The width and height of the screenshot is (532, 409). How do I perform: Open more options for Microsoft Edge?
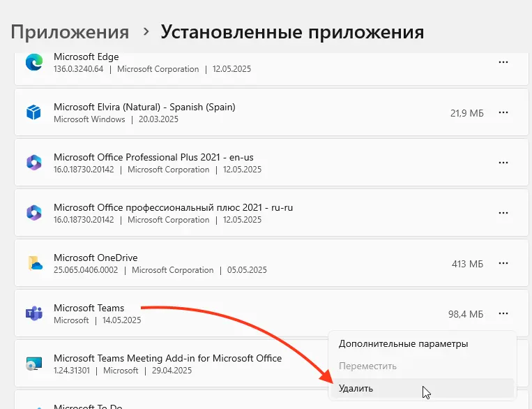[x=503, y=62]
